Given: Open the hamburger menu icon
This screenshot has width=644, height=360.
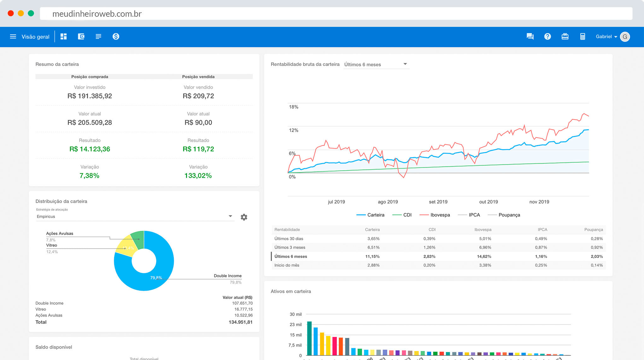Looking at the screenshot, I should [13, 37].
